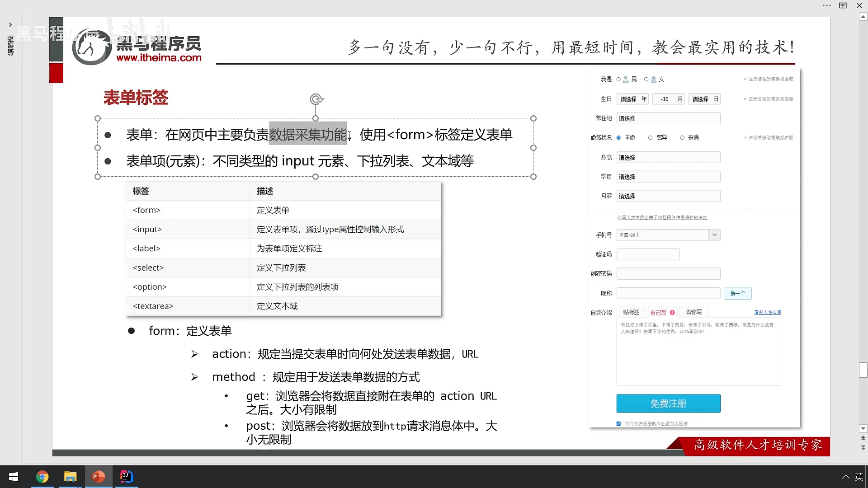This screenshot has height=488, width=868.
Task: Open File Explorer from the taskbar
Action: 70,477
